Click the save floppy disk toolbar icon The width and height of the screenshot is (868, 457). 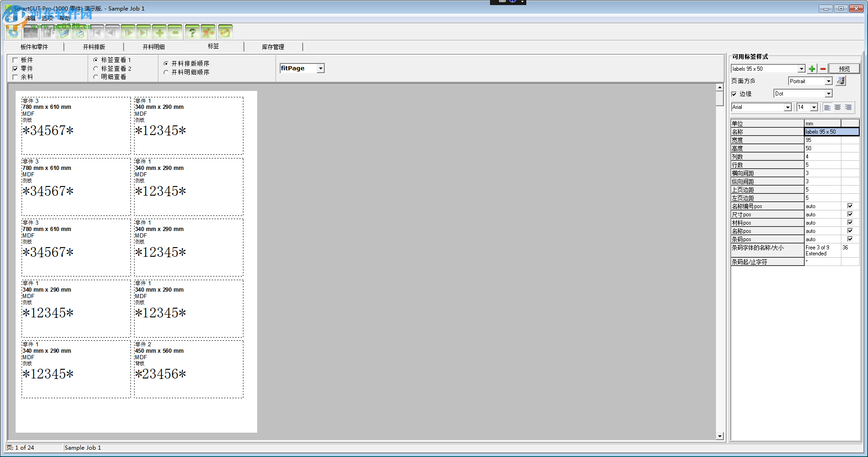47,33
